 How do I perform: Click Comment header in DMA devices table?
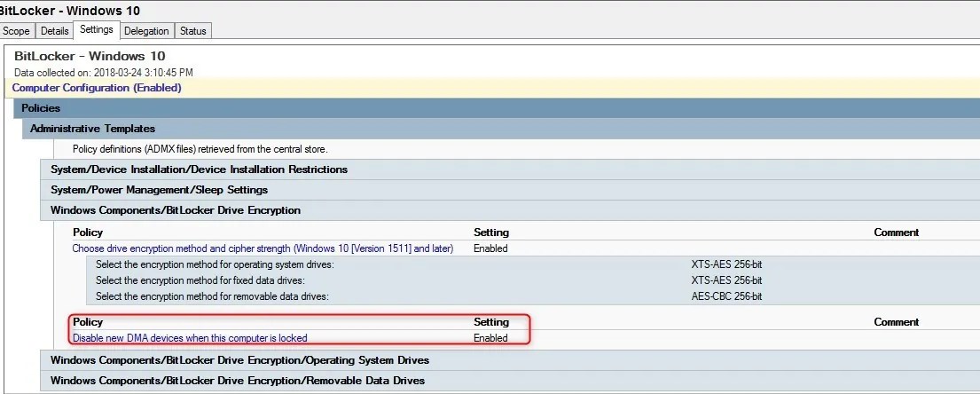tap(897, 322)
